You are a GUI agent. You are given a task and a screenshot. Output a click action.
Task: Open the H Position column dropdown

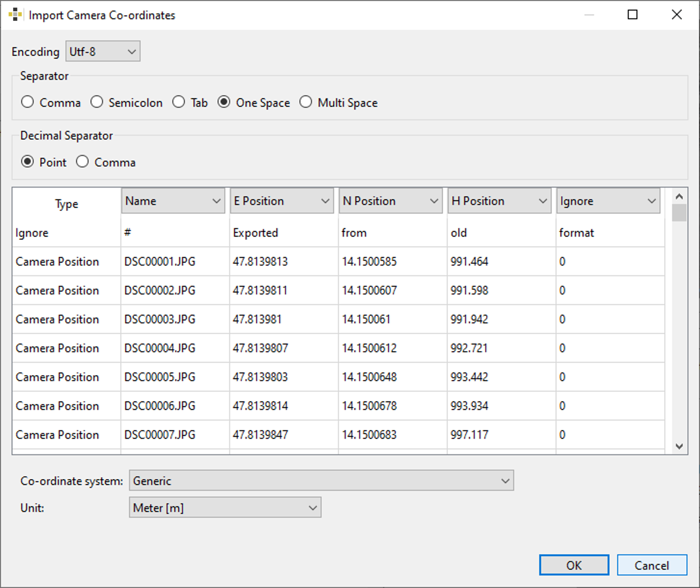[x=499, y=201]
